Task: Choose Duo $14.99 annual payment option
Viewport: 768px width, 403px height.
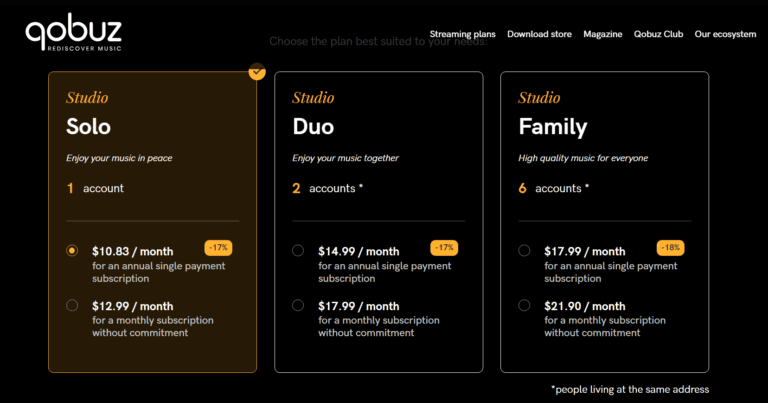Action: pyautogui.click(x=298, y=251)
